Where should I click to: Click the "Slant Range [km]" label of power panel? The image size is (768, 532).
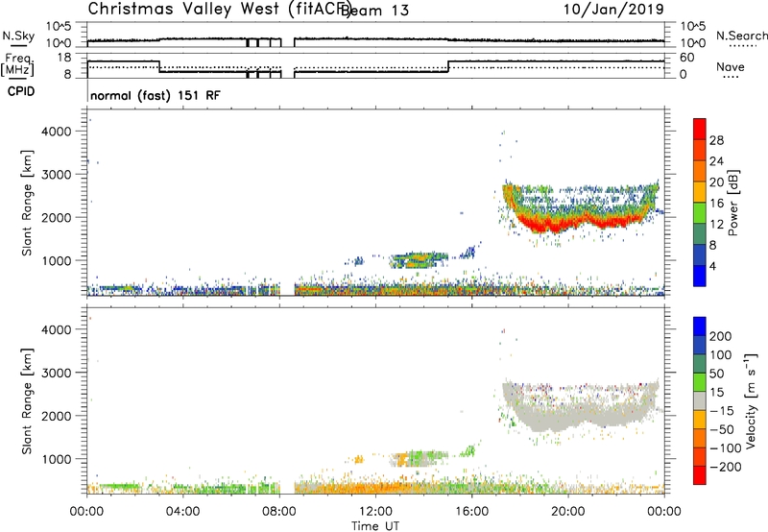tap(27, 203)
